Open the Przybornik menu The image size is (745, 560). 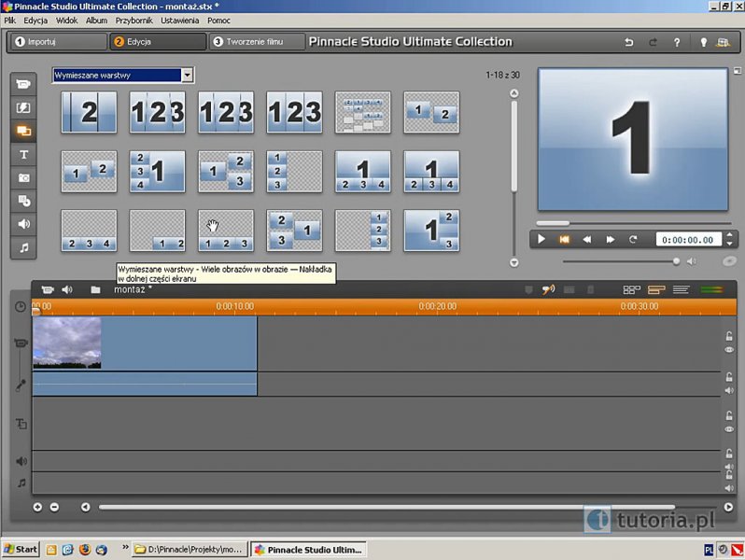[134, 20]
